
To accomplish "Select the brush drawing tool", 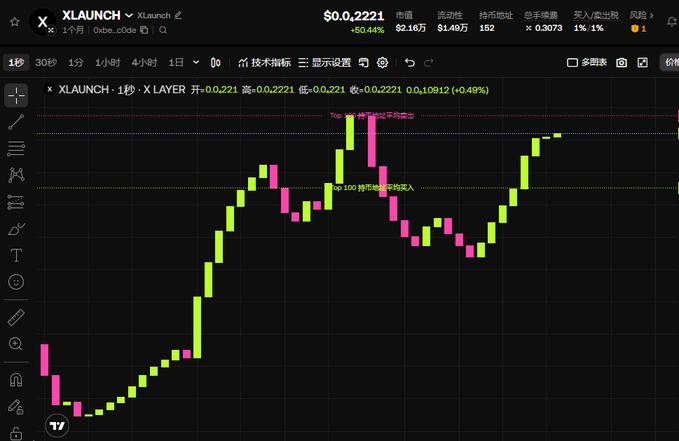I will click(x=16, y=229).
